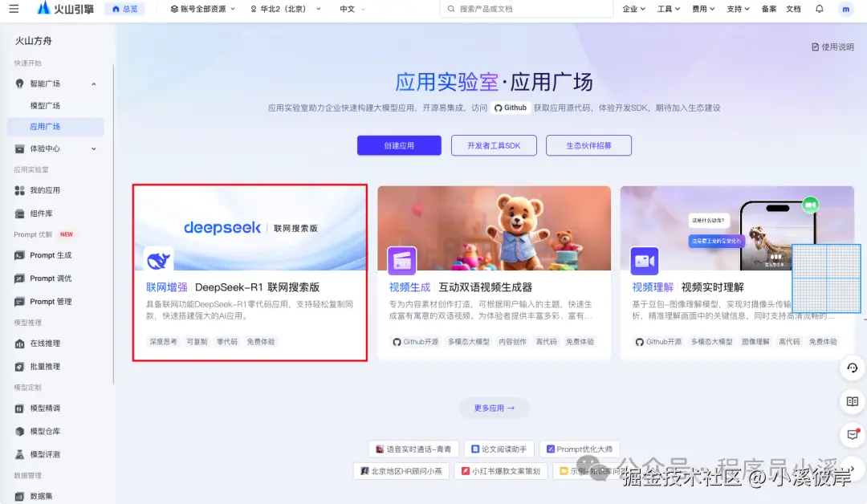Switch to the 总览 tab
Screen dimensions: 867x504
[x=124, y=9]
